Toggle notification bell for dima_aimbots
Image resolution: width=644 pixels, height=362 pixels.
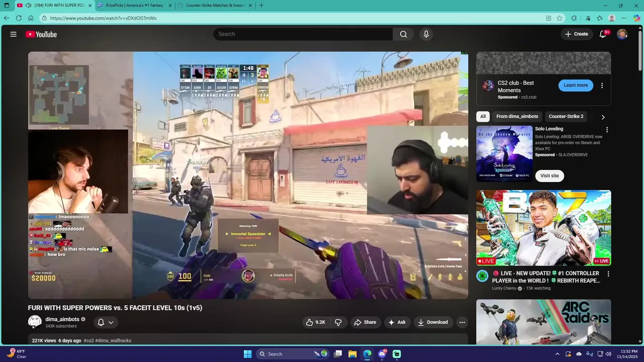coord(101,322)
